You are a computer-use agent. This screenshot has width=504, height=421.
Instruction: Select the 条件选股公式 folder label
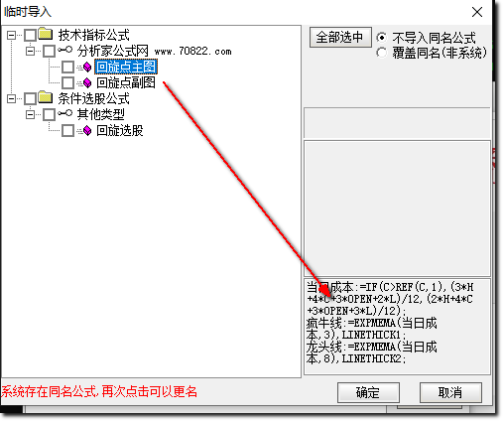(94, 98)
